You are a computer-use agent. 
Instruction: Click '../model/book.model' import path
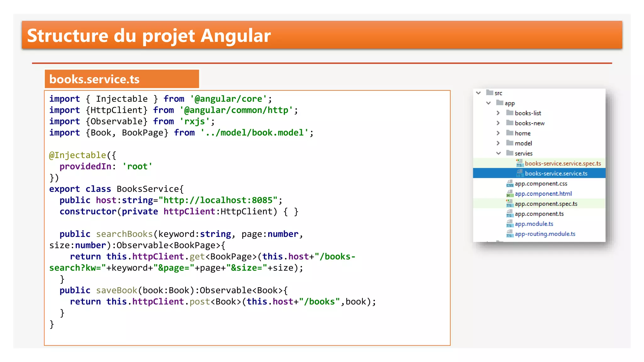(x=254, y=133)
